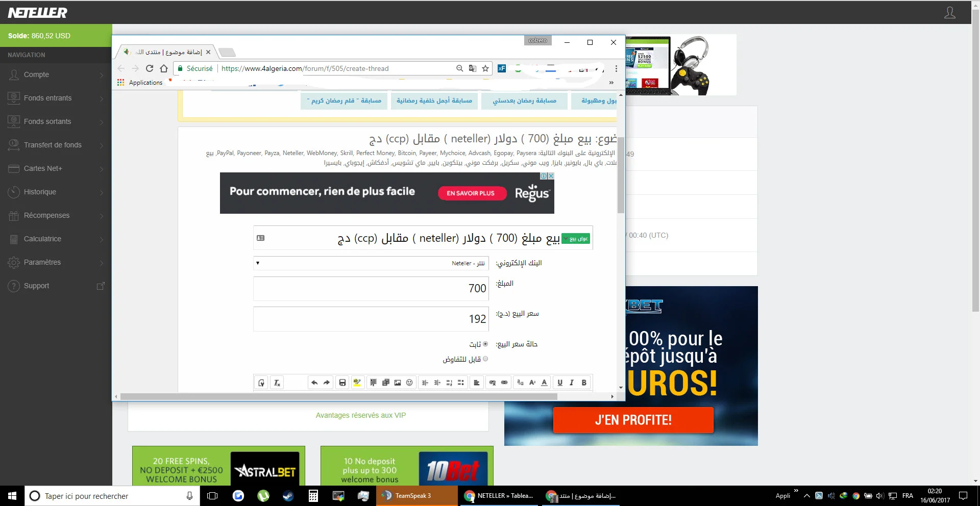Apply italic formatting in the editor
Image resolution: width=980 pixels, height=506 pixels.
572,383
